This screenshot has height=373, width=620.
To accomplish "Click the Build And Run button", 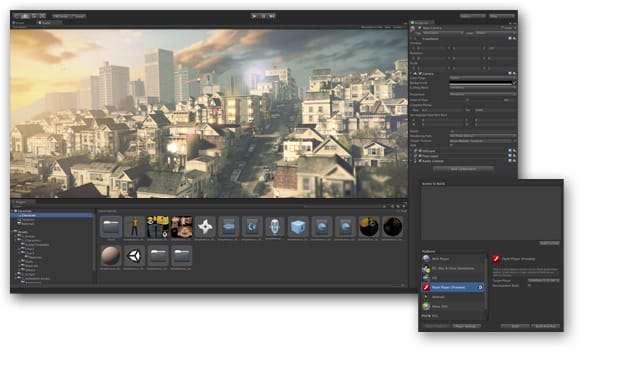I will click(x=546, y=326).
